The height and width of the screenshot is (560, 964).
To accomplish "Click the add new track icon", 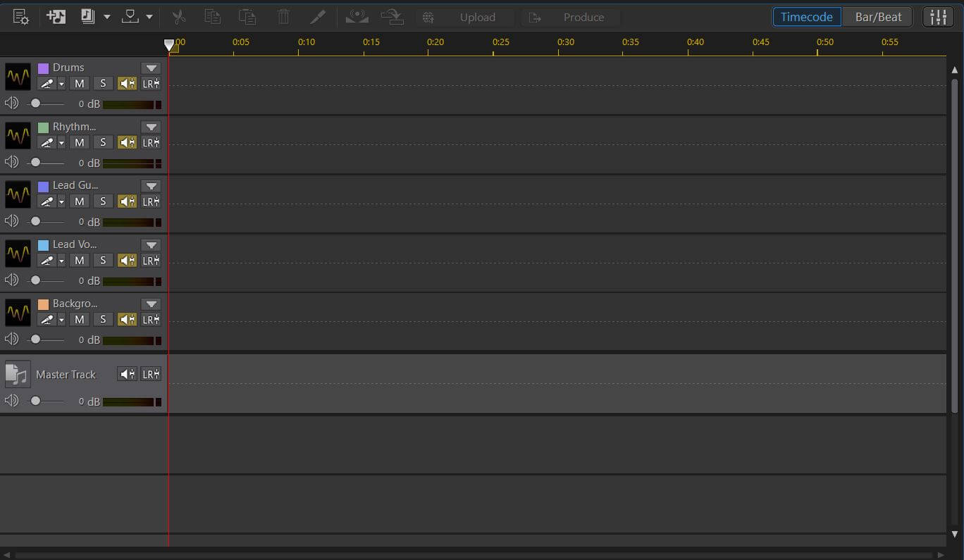I will (x=56, y=16).
